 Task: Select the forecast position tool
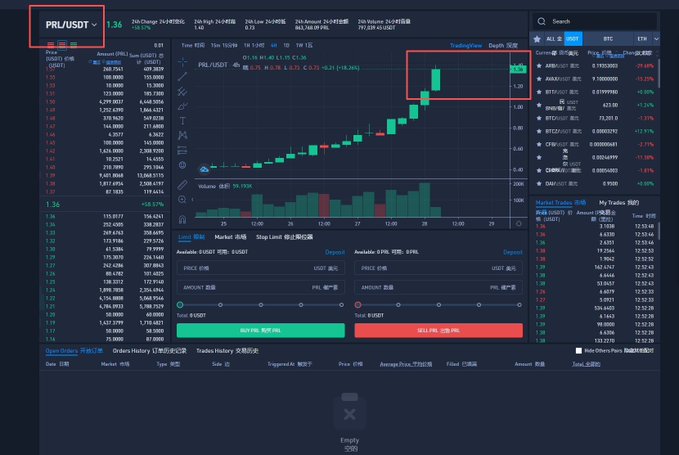click(182, 150)
